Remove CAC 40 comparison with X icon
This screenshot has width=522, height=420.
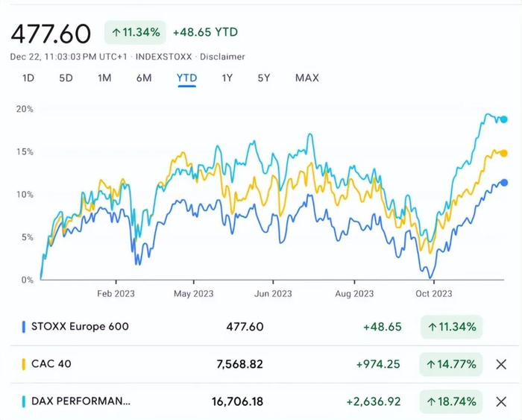click(x=501, y=365)
